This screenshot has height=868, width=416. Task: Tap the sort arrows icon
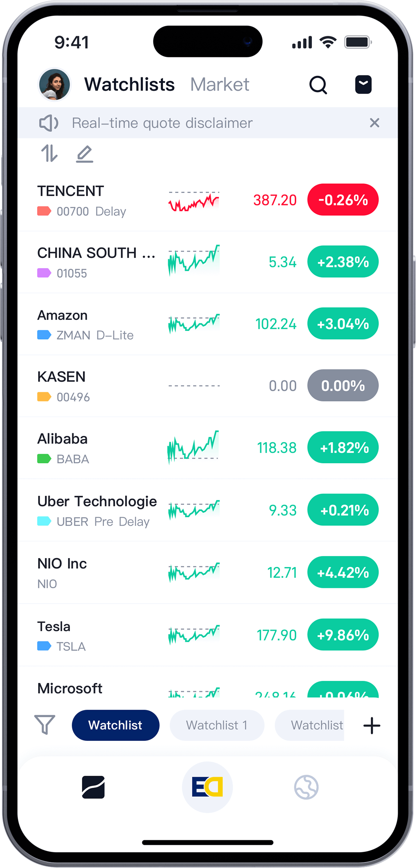[x=49, y=153]
